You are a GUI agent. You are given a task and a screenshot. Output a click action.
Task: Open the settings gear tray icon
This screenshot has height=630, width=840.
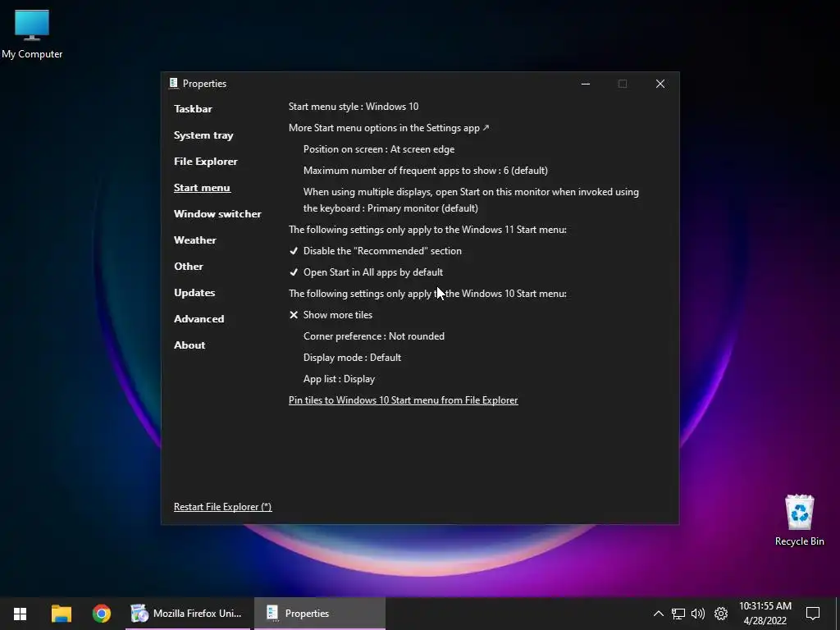[721, 614]
